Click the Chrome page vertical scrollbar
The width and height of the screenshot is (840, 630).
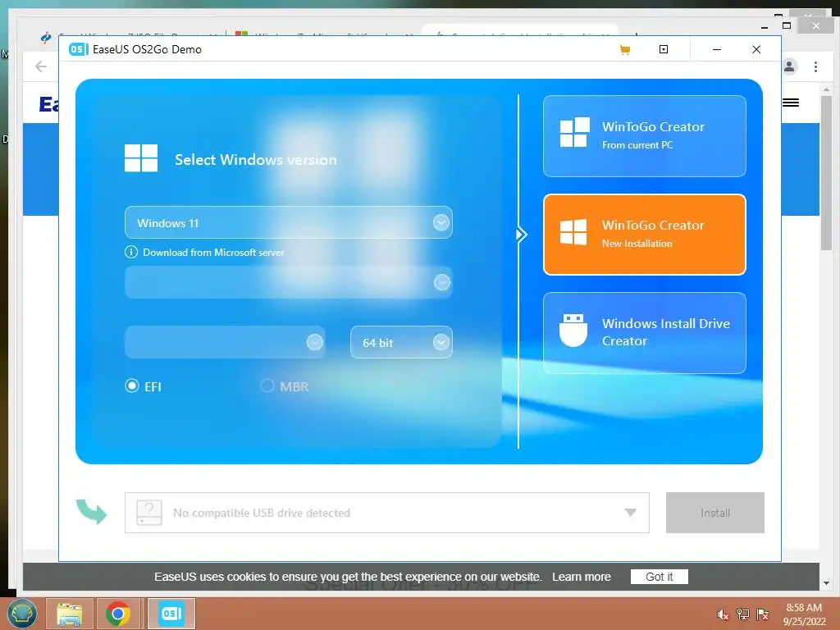[x=826, y=173]
